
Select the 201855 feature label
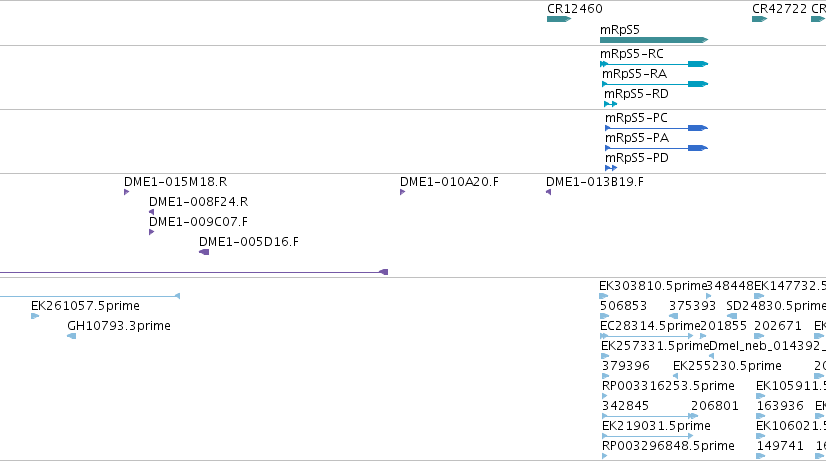point(723,326)
